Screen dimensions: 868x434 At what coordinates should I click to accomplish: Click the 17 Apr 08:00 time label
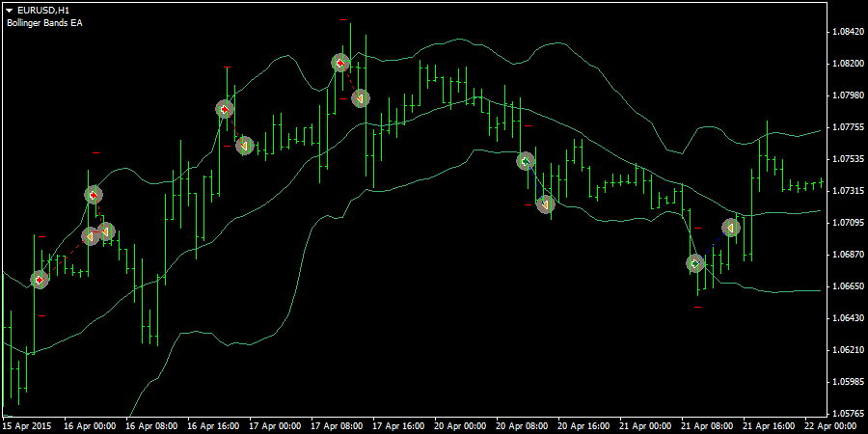tap(339, 426)
